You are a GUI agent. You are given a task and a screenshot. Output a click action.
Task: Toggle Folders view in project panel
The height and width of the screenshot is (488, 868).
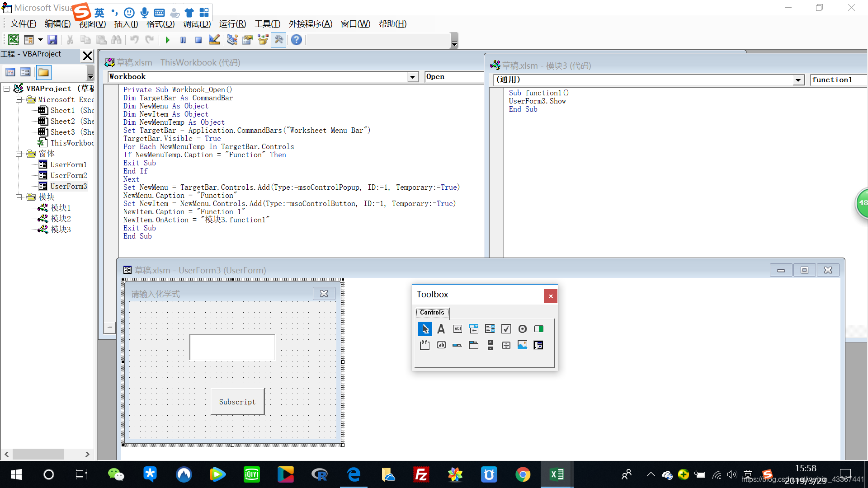tap(44, 72)
